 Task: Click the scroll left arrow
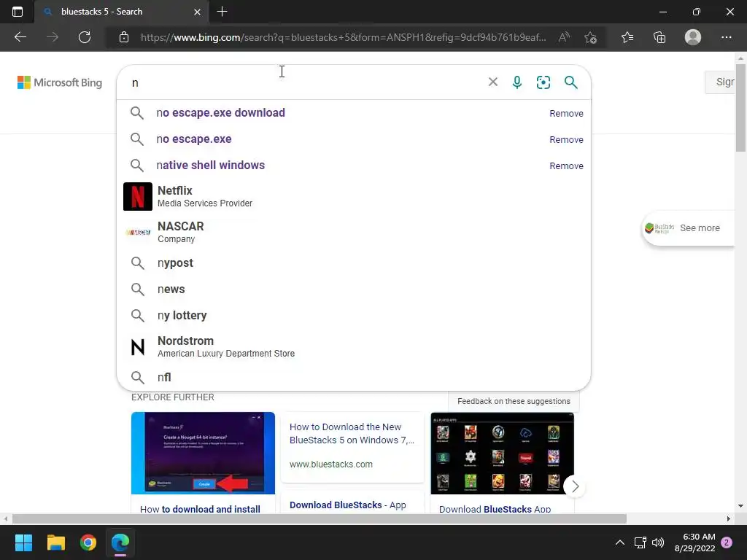click(x=5, y=518)
